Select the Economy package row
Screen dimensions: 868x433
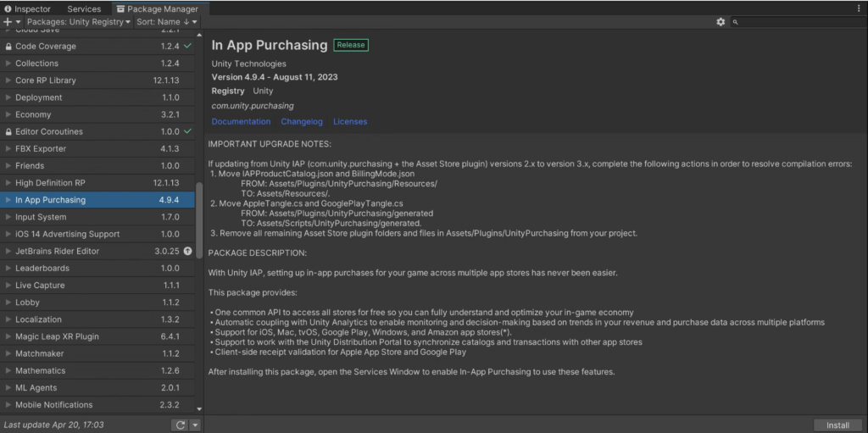point(97,114)
